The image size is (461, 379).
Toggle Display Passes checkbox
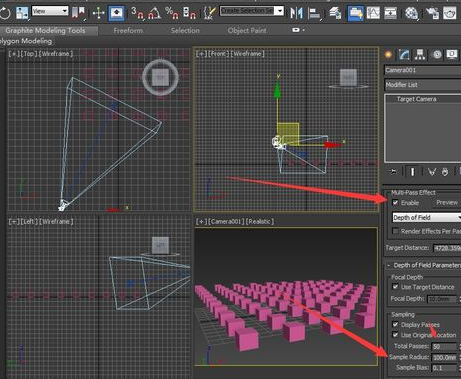tap(395, 324)
